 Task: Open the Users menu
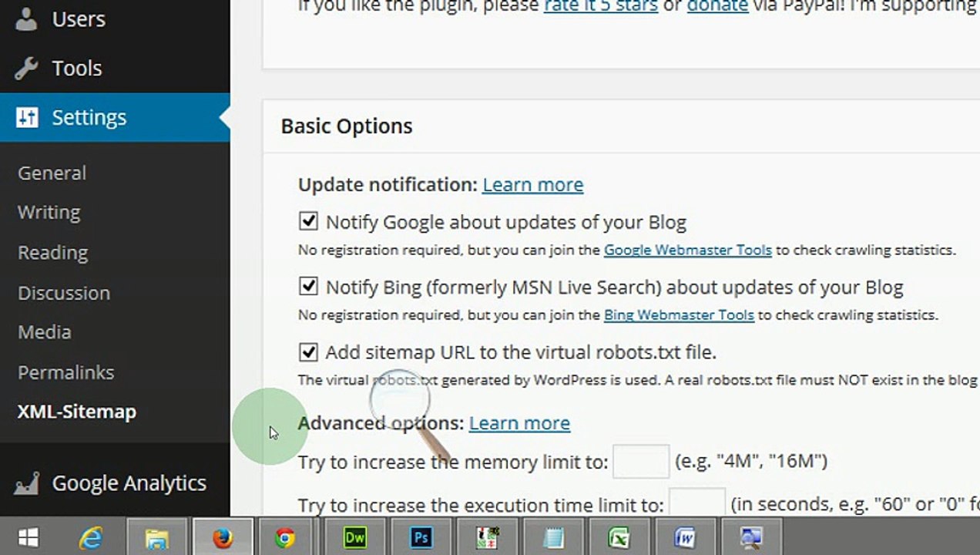[79, 18]
